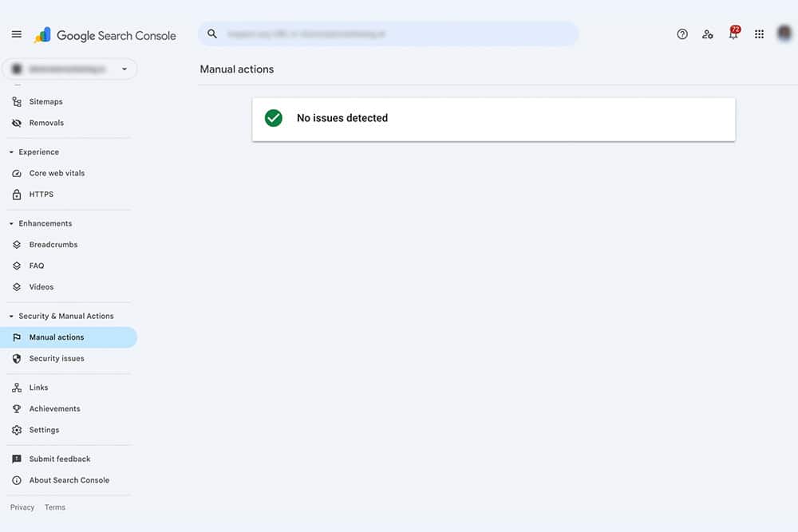
Task: Click the URL inspection search field
Action: pos(388,33)
